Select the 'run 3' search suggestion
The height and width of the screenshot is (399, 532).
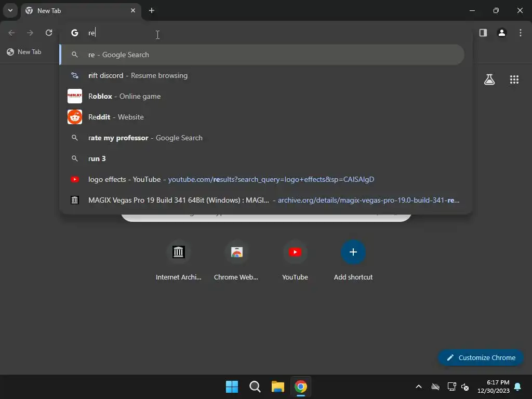click(262, 158)
